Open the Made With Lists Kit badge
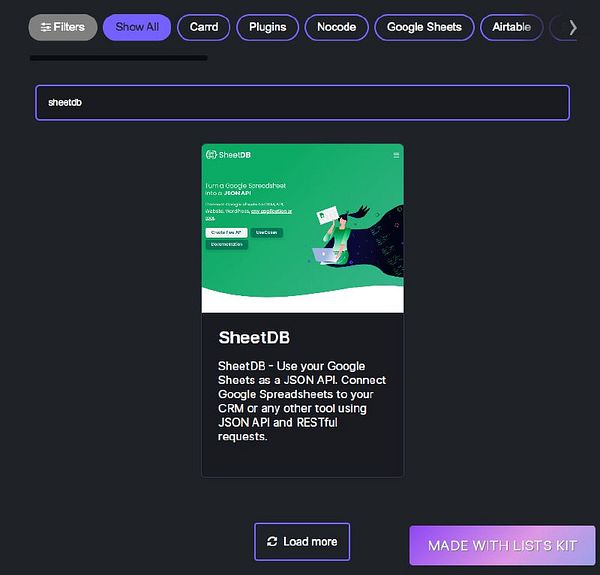600x575 pixels. [x=502, y=545]
